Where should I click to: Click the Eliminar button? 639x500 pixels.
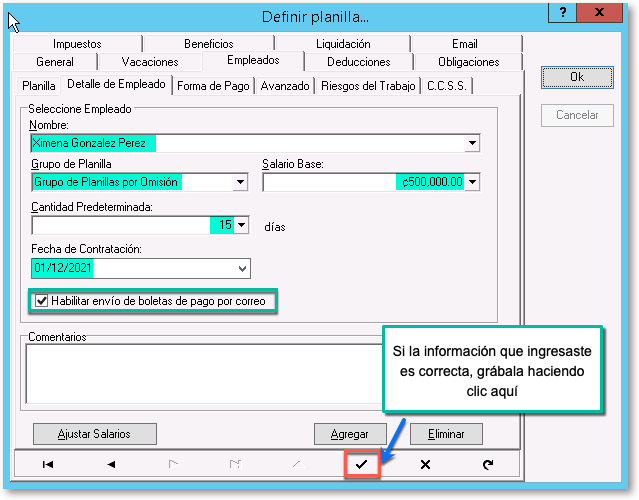pos(446,434)
